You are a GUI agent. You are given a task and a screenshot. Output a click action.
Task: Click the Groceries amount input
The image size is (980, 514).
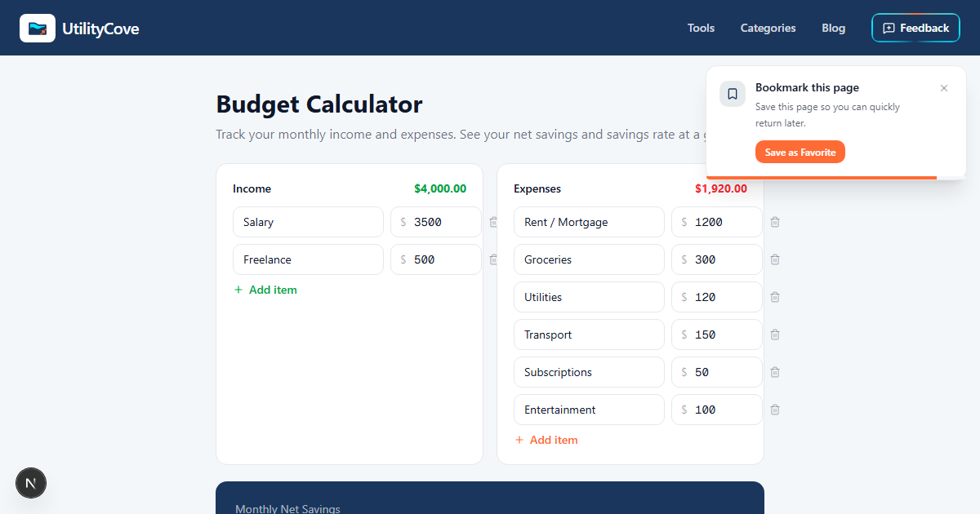tap(717, 259)
